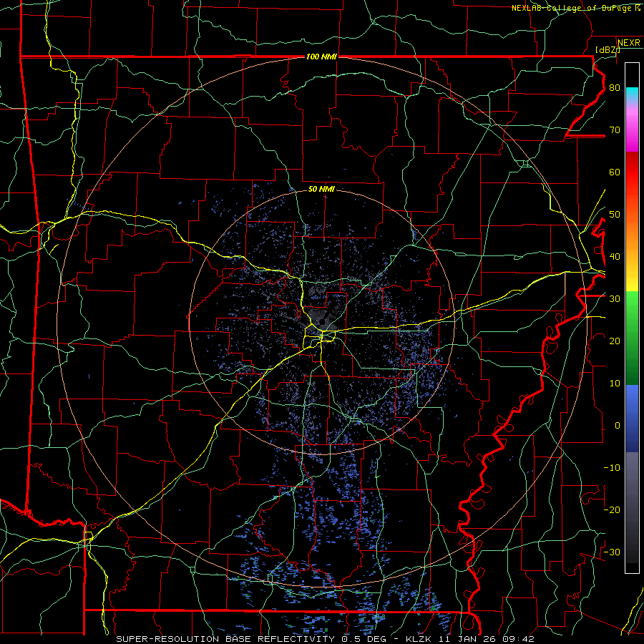644x644 pixels.
Task: Click the "70" value on the dBZ scale
Action: click(x=615, y=130)
